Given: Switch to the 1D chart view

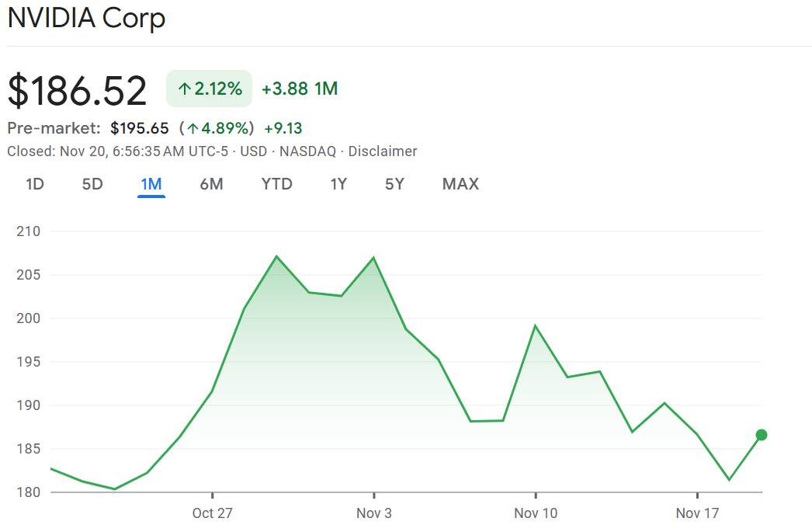Looking at the screenshot, I should click(x=34, y=184).
